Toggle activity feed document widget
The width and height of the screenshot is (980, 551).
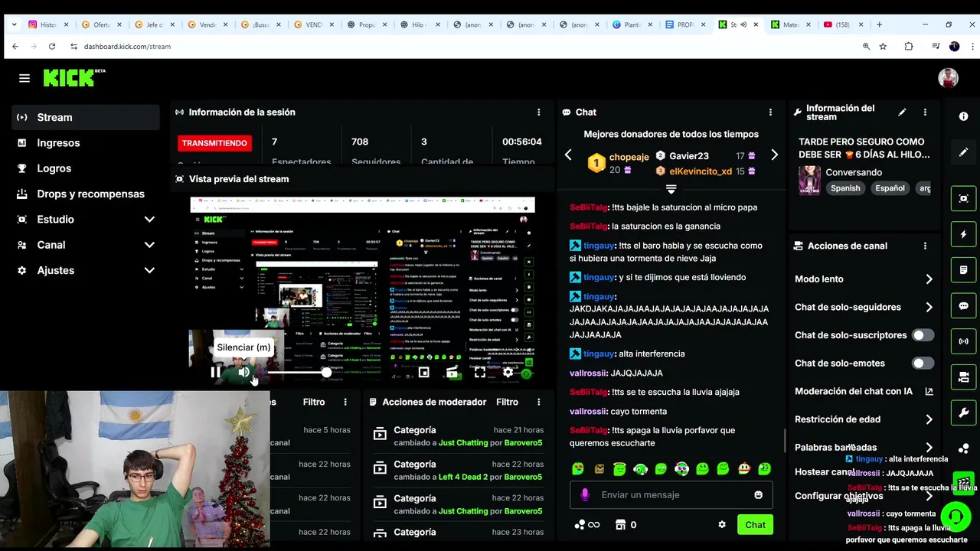(963, 269)
